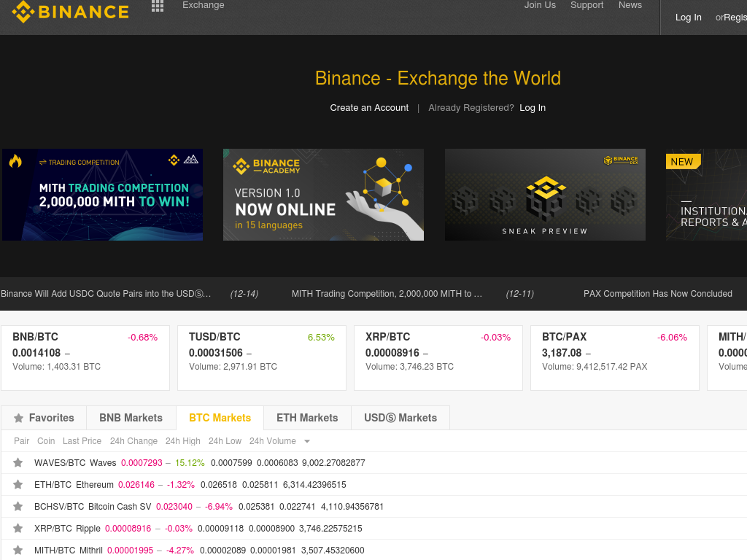Viewport: 747px width, 560px height.
Task: Sort by 24h Volume dropdown arrow
Action: pyautogui.click(x=307, y=441)
